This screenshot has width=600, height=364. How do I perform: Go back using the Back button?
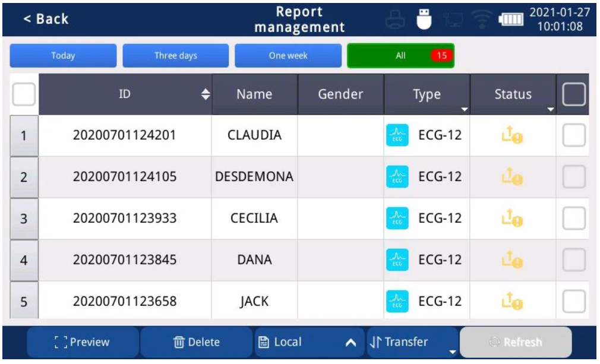46,19
